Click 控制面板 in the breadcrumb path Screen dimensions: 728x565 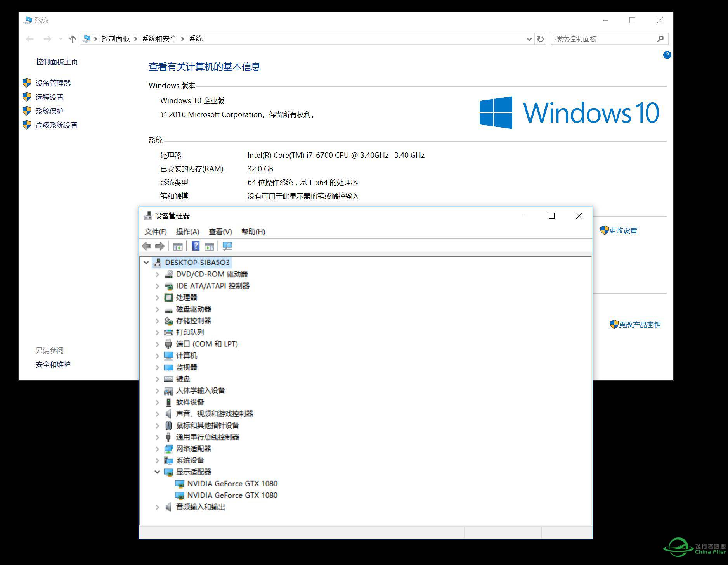pyautogui.click(x=116, y=39)
